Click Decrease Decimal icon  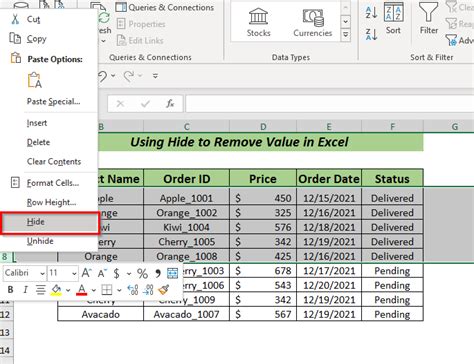[148, 289]
